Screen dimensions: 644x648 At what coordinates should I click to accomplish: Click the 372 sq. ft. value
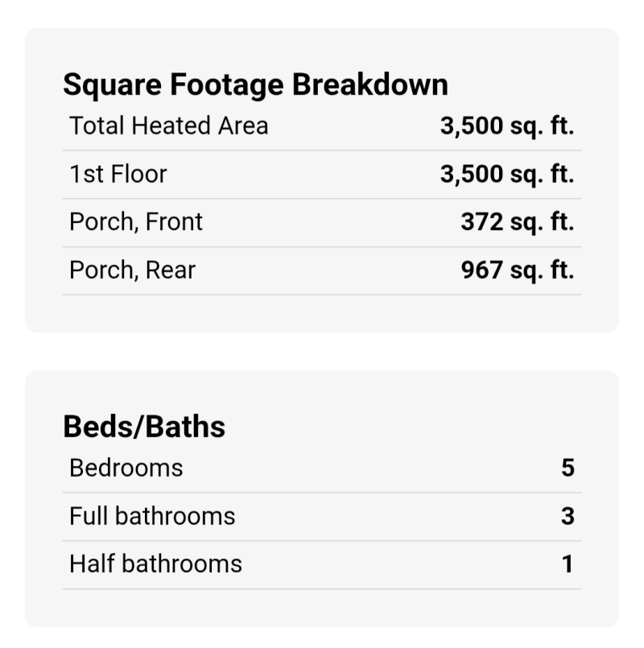coord(518,222)
